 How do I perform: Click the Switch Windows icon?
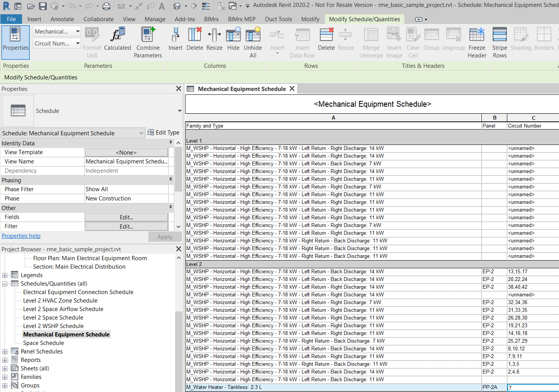pyautogui.click(x=233, y=6)
